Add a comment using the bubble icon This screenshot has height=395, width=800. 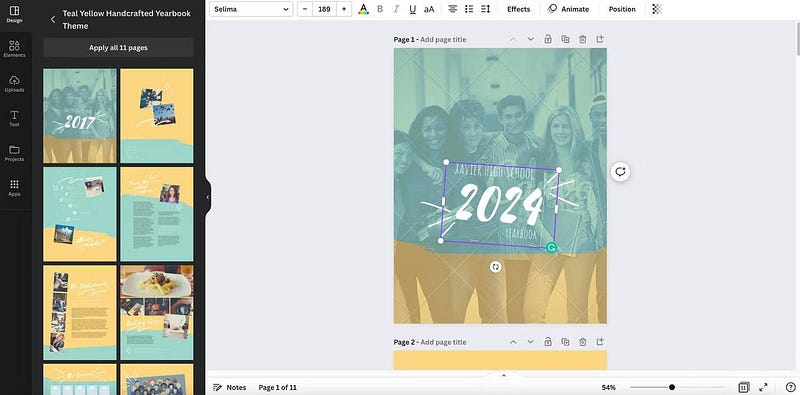click(x=620, y=171)
